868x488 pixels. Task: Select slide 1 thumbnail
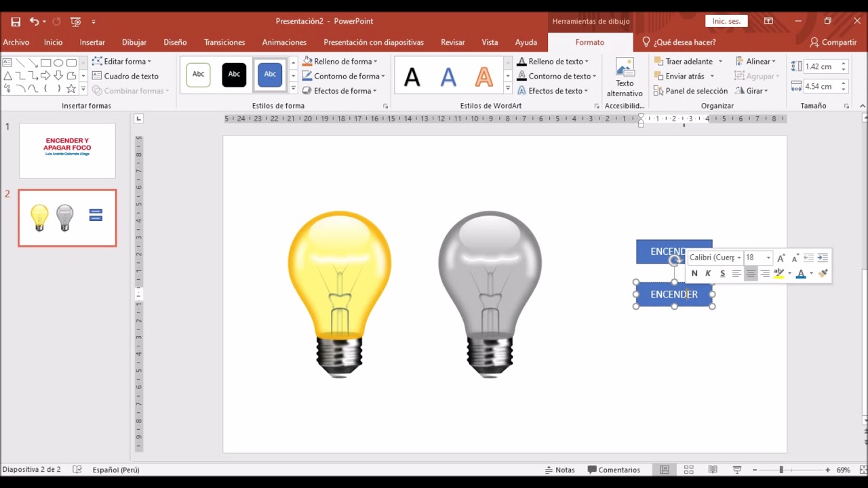(67, 150)
